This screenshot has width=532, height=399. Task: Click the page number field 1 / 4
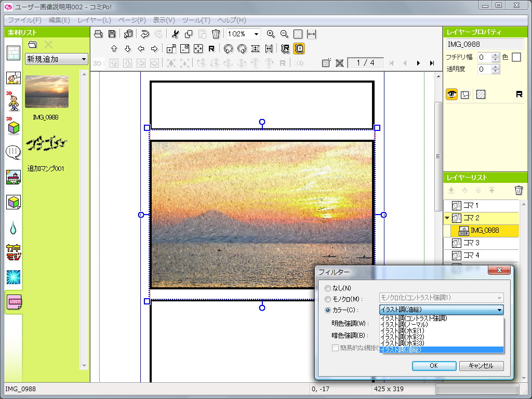point(365,63)
